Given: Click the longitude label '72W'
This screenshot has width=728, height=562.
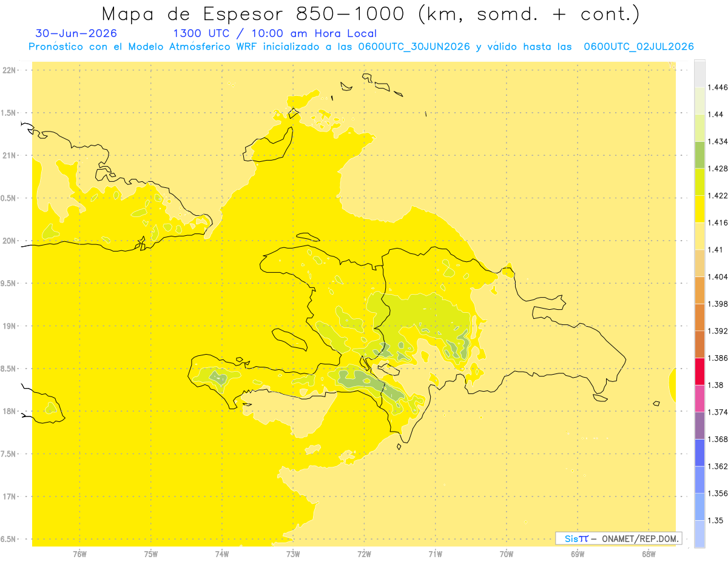Looking at the screenshot, I should [x=364, y=554].
